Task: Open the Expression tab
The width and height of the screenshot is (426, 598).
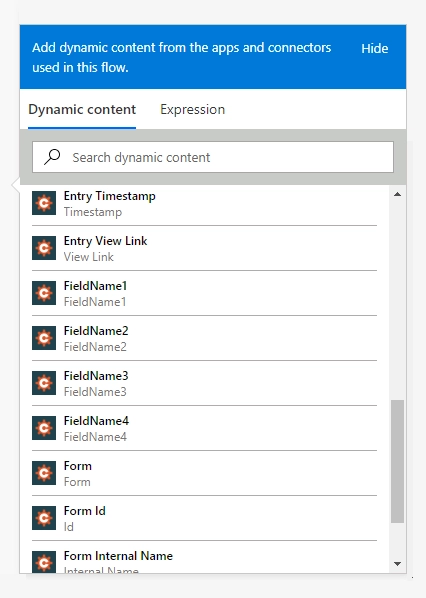Action: tap(192, 109)
